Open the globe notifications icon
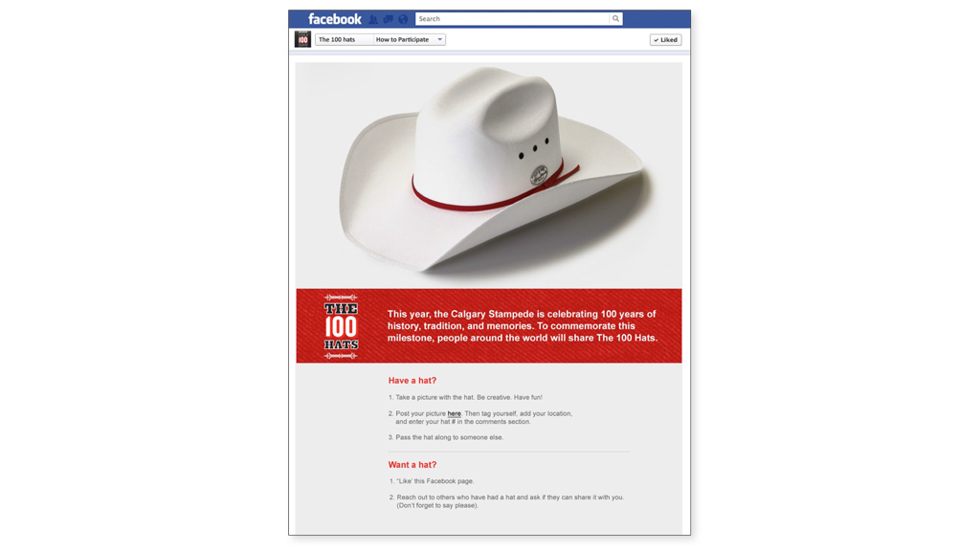 (403, 19)
